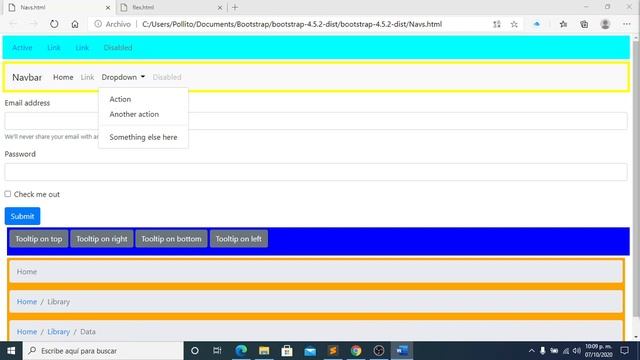
Task: Open the browser profile avatar
Action: point(605,24)
